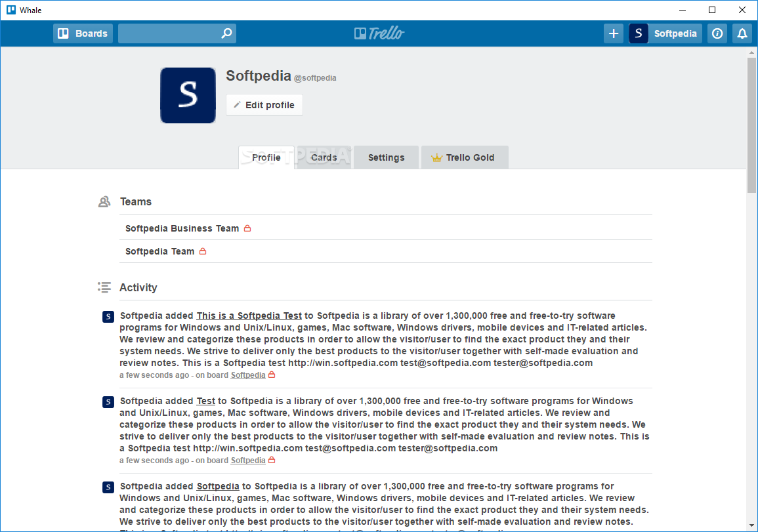Click the search magnifier icon
The width and height of the screenshot is (758, 532).
(226, 33)
